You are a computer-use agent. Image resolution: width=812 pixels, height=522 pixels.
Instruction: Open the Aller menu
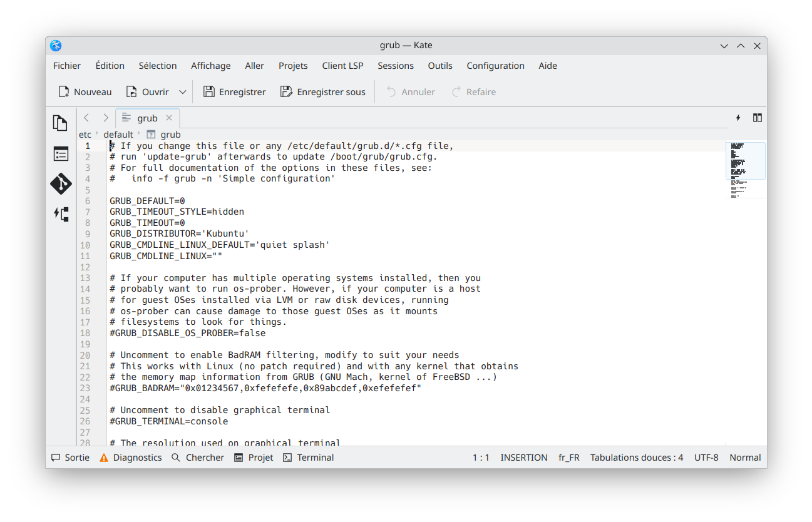(x=255, y=66)
